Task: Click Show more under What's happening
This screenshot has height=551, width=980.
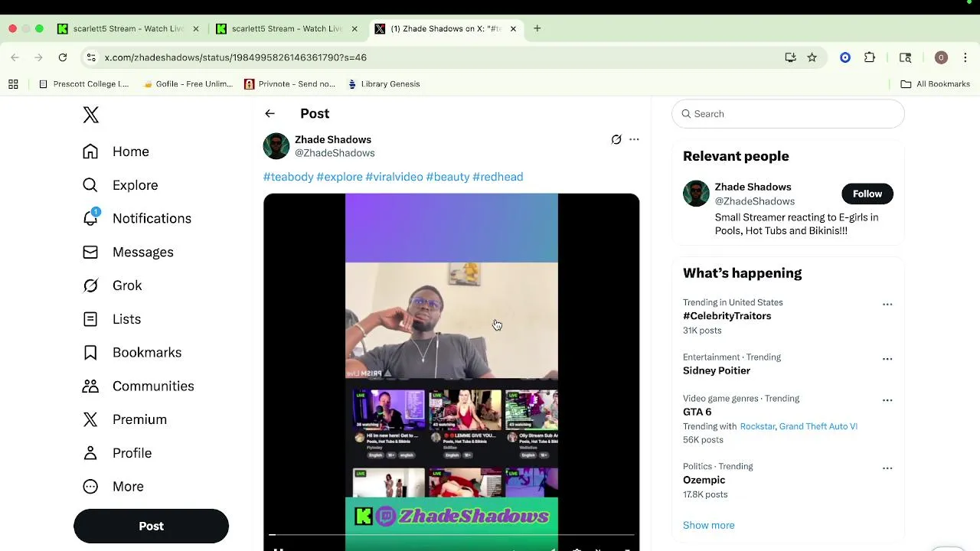Action: [709, 525]
